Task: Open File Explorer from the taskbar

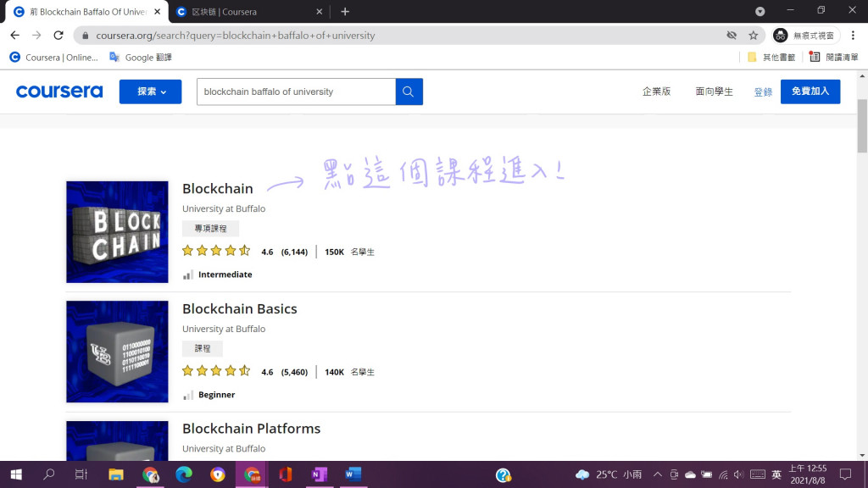Action: pyautogui.click(x=115, y=474)
